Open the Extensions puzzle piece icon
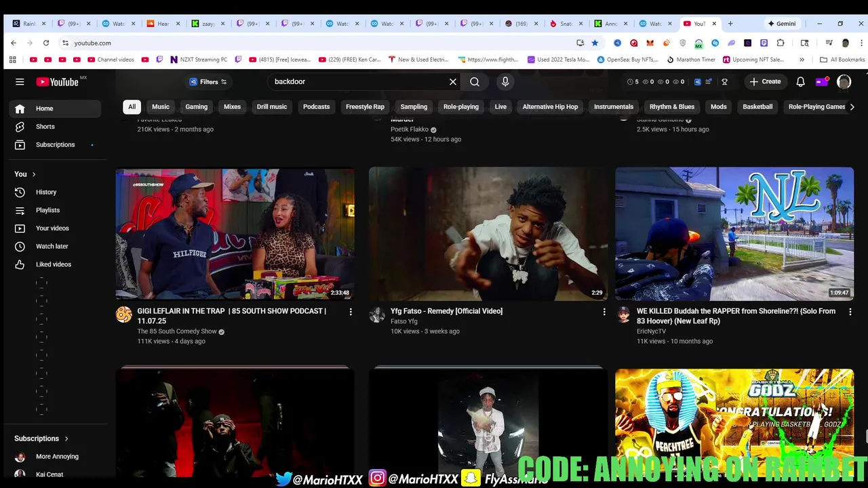The image size is (868, 488). tap(781, 43)
